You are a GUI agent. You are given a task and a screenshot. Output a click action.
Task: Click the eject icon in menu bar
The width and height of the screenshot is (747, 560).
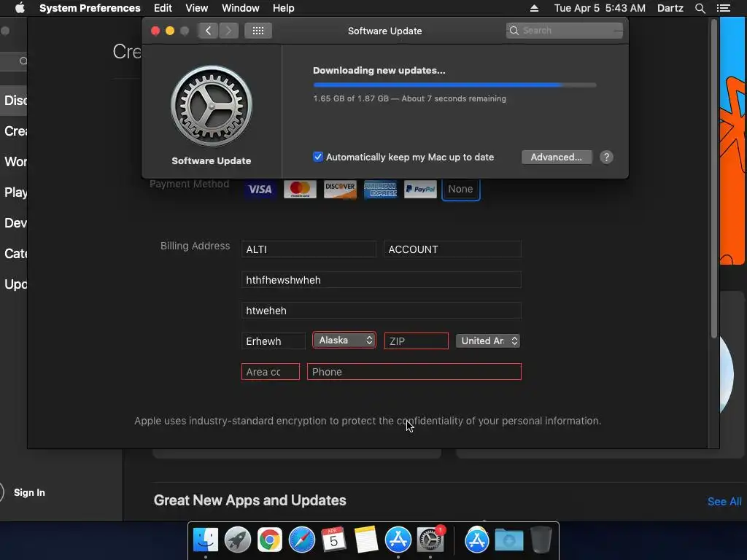pyautogui.click(x=534, y=8)
